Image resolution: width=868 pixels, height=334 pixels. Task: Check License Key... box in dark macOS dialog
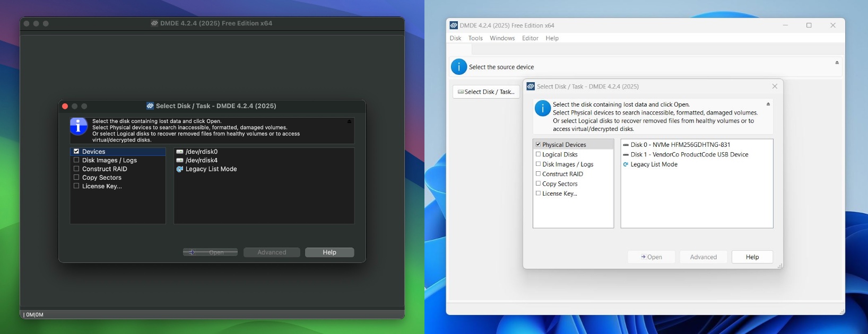point(76,186)
